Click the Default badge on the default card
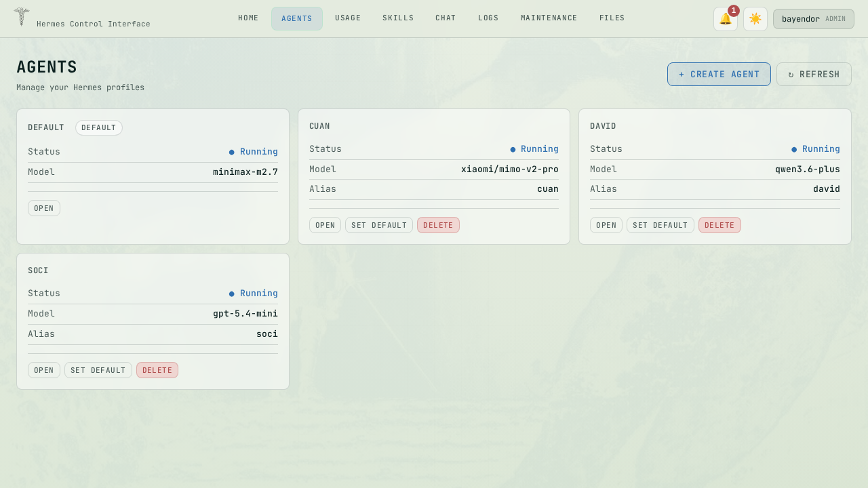 pos(99,128)
